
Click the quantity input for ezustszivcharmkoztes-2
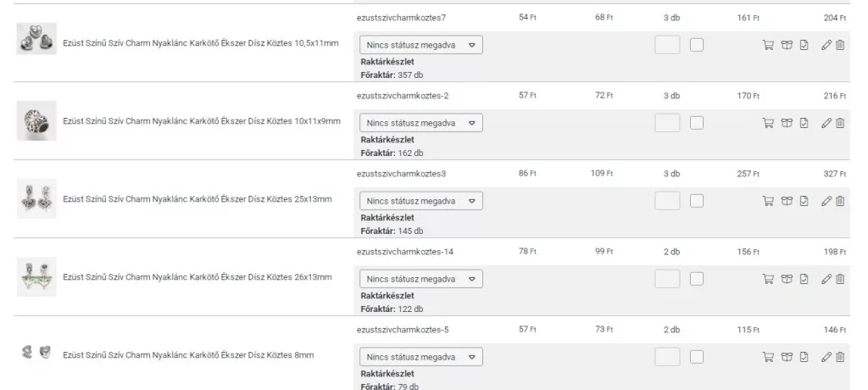pos(667,123)
